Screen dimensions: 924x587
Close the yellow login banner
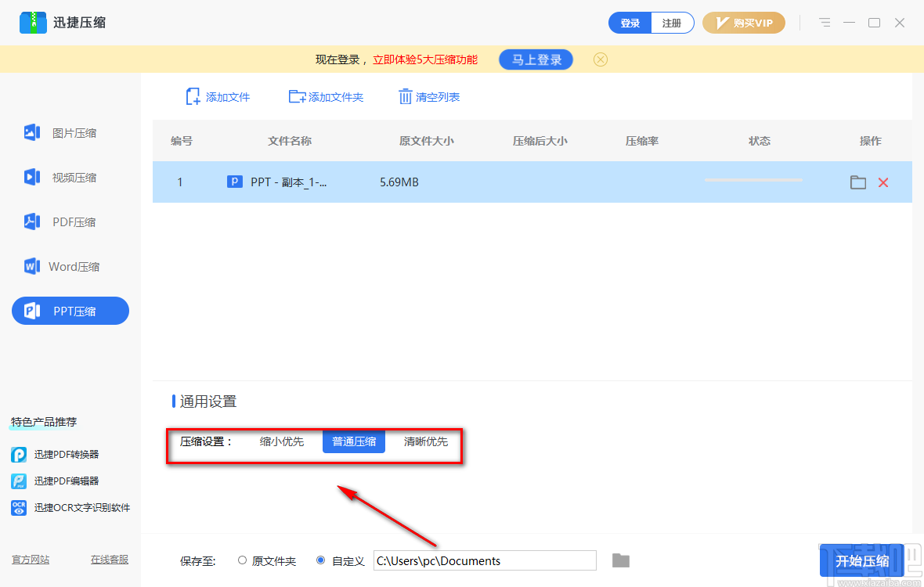(x=601, y=59)
